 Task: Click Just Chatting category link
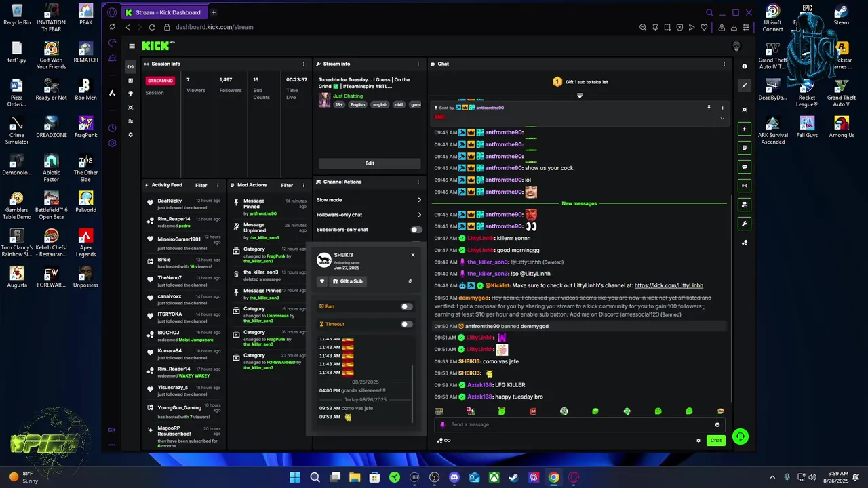(348, 96)
